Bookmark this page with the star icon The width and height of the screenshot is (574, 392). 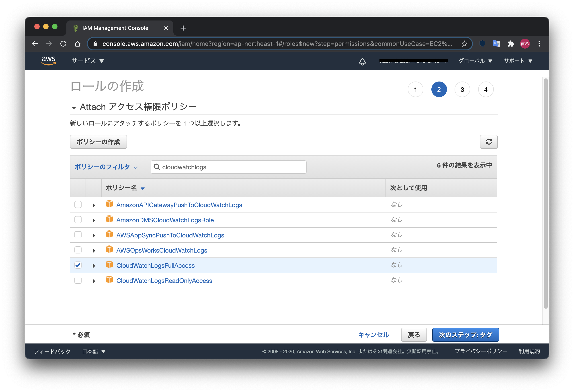464,44
